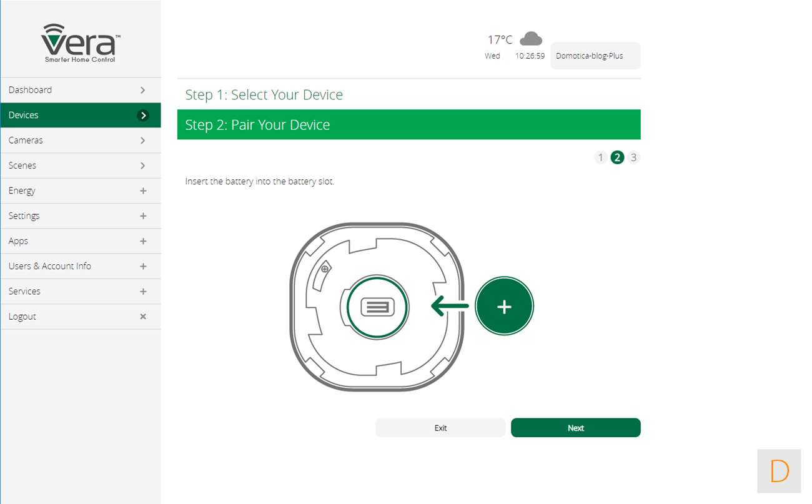Select step 2 page indicator
Viewport: 812px width, 504px height.
(617, 157)
